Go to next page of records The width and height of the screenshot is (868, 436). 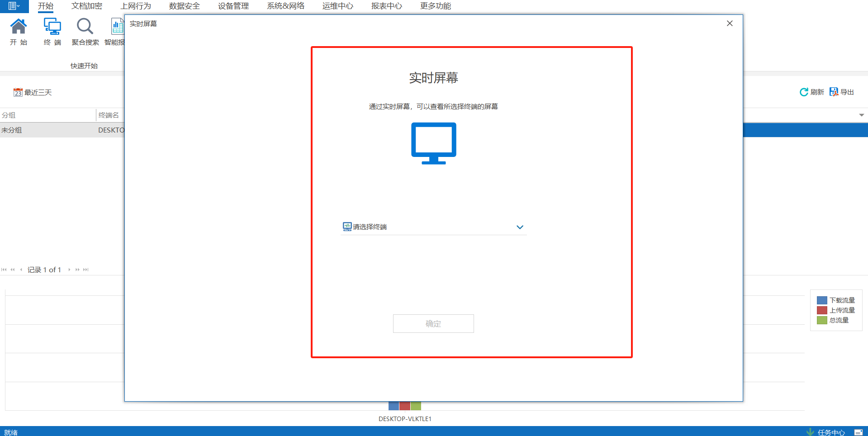(77, 270)
